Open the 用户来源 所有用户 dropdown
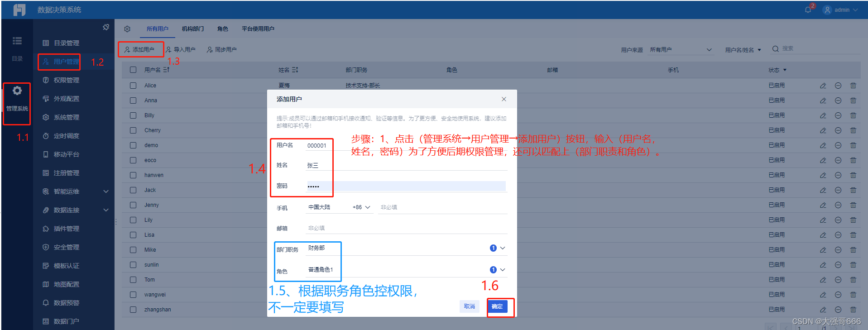The height and width of the screenshot is (330, 868). click(x=681, y=50)
